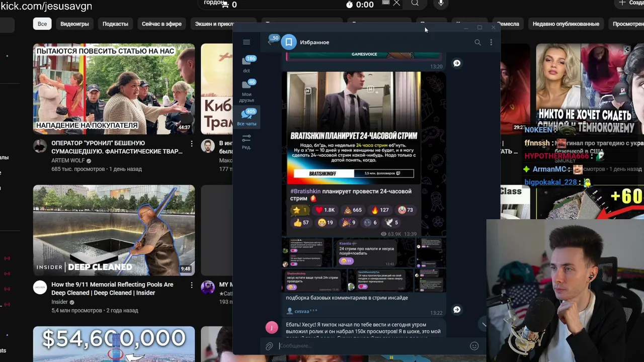
Task: Forward the 13:20 GAMESVOICE message
Action: (457, 63)
